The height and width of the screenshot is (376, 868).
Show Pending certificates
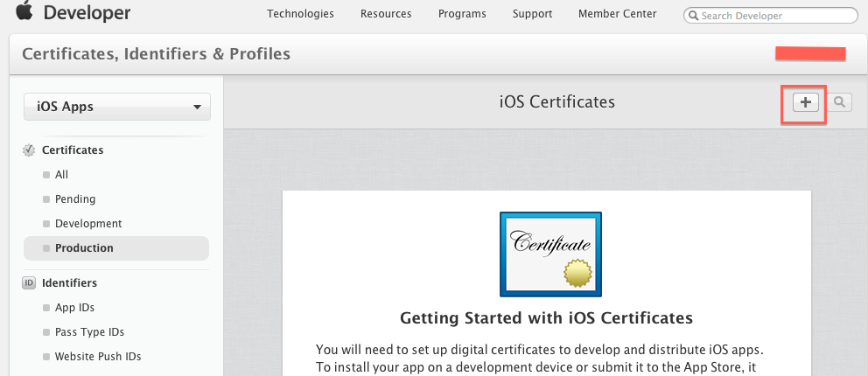pos(75,199)
